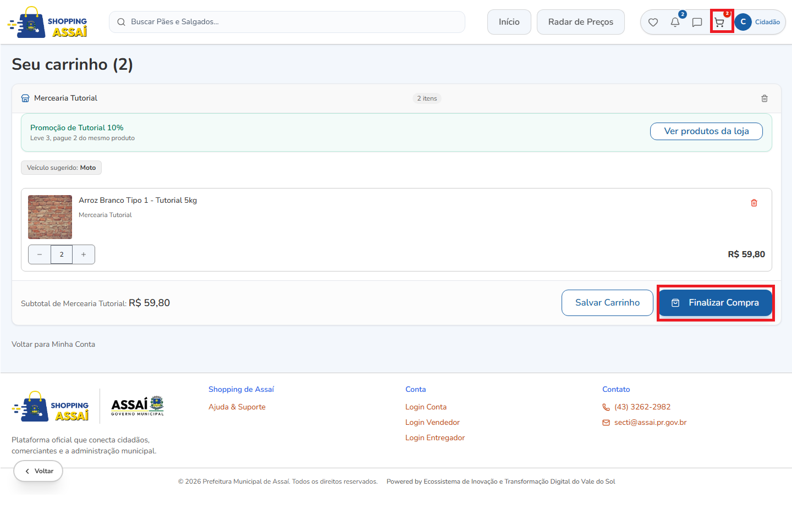The height and width of the screenshot is (532, 792).
Task: Click Ver produtos da loja button
Action: pyautogui.click(x=706, y=131)
